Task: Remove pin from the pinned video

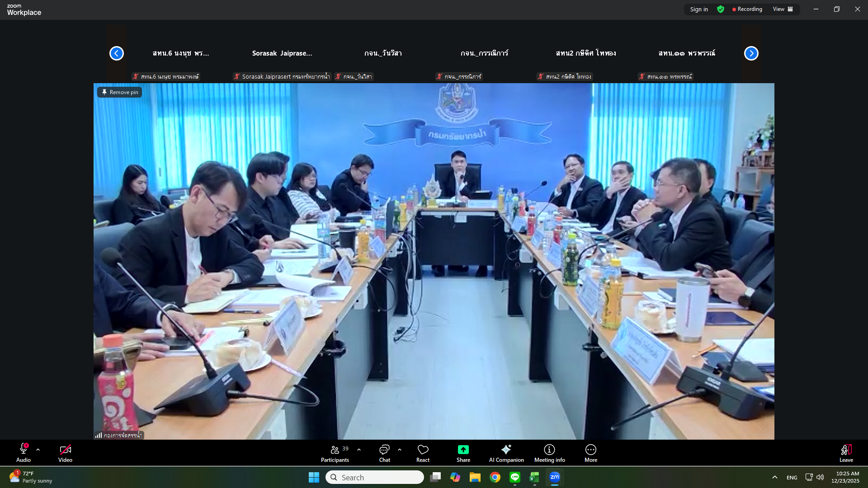Action: point(120,92)
